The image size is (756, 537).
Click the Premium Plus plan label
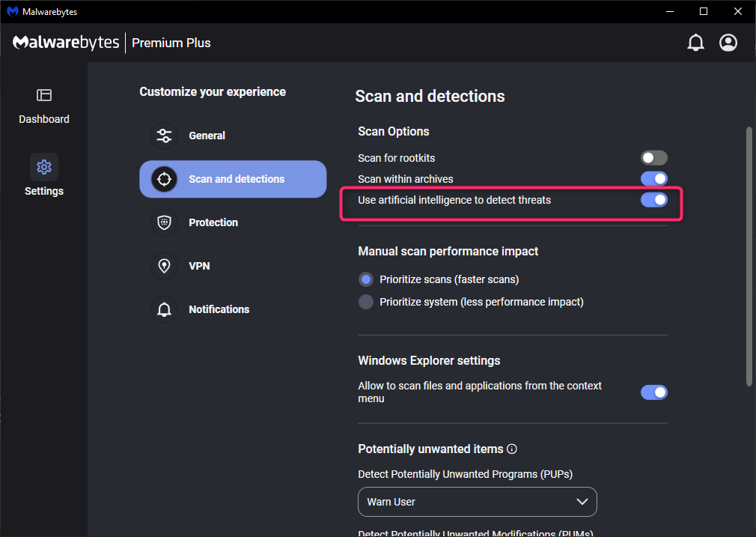pyautogui.click(x=171, y=43)
